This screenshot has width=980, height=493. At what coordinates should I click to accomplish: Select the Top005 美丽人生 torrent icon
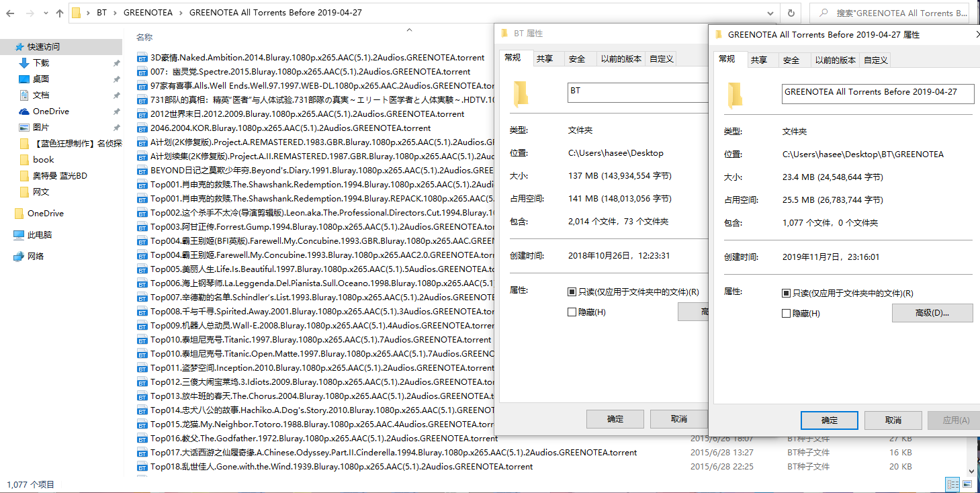[x=142, y=269]
